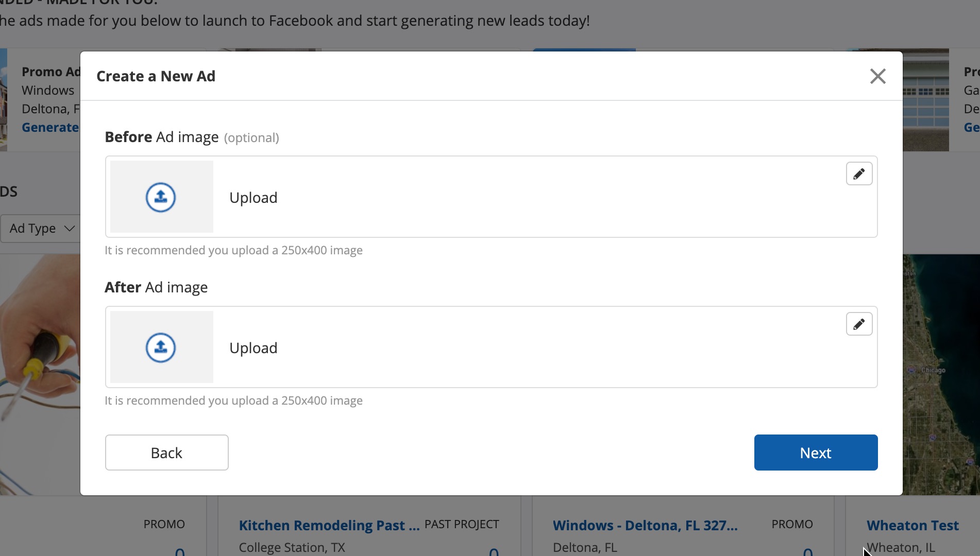
Task: Click the Before Ad image upload area
Action: click(x=491, y=197)
